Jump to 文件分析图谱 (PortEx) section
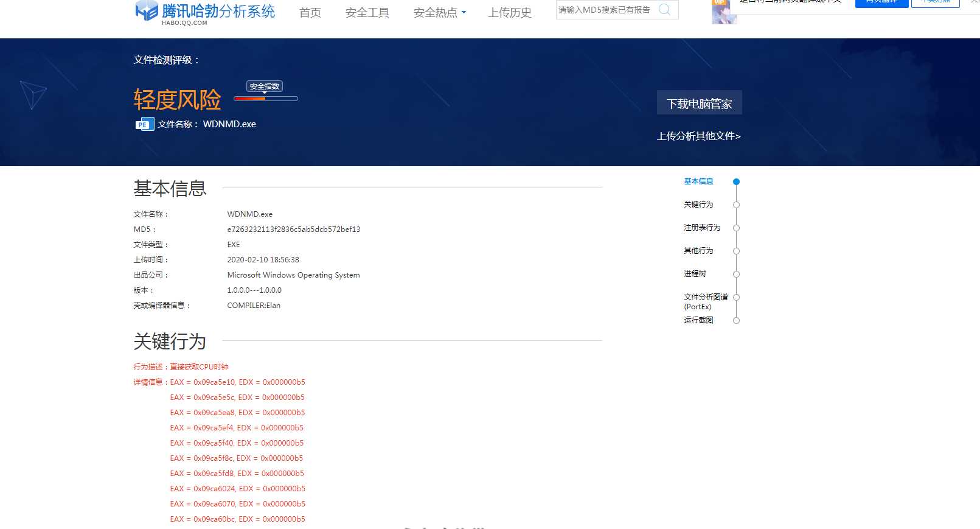This screenshot has width=980, height=529. (x=706, y=302)
